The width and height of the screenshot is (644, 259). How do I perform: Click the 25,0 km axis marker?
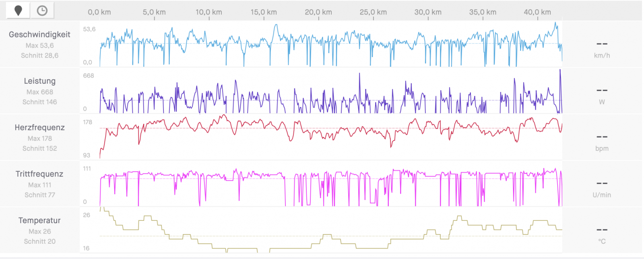pyautogui.click(x=373, y=12)
